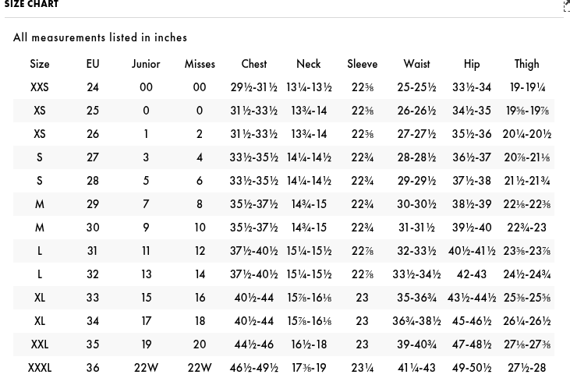Select the Hip column header
The width and height of the screenshot is (570, 392).
(472, 64)
